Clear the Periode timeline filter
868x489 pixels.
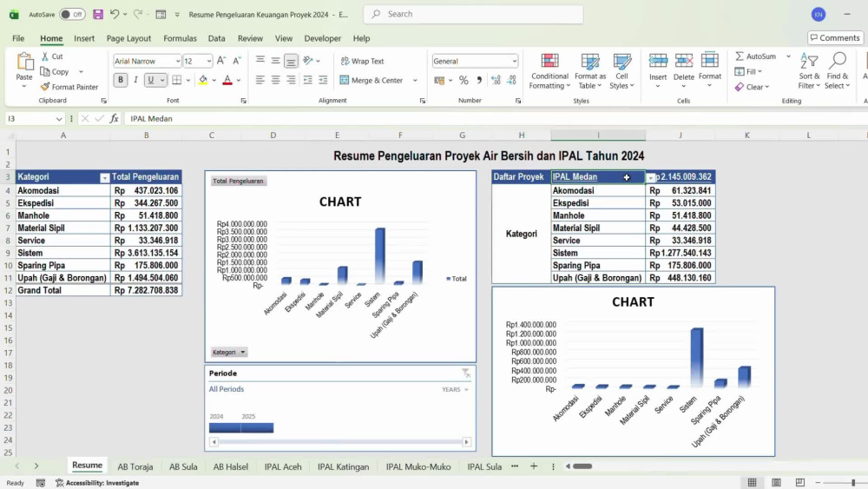click(x=466, y=373)
